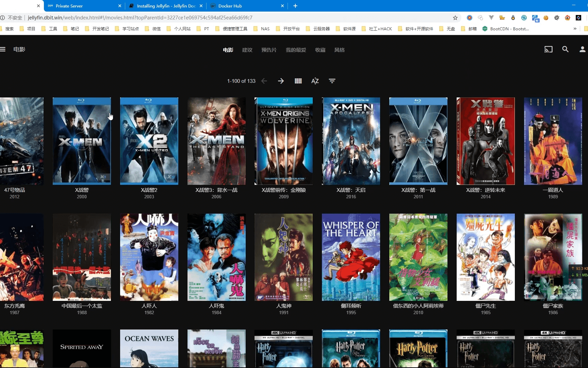Change the grid view layout
The height and width of the screenshot is (368, 588).
[298, 81]
